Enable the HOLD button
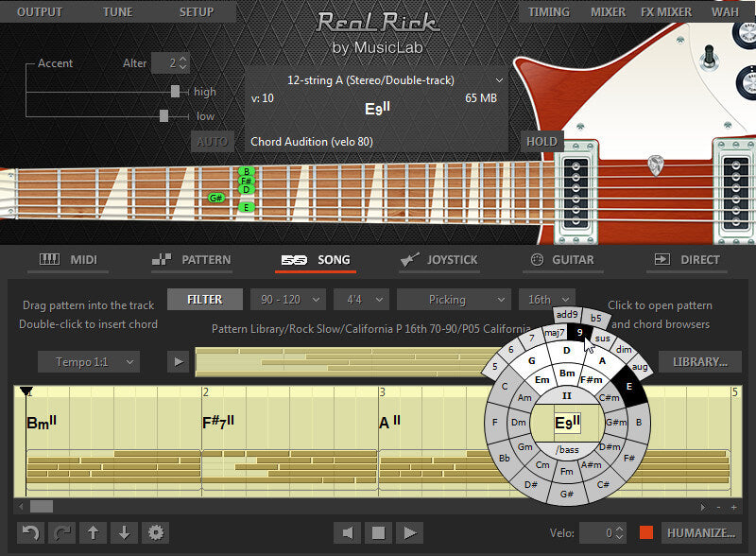 541,142
